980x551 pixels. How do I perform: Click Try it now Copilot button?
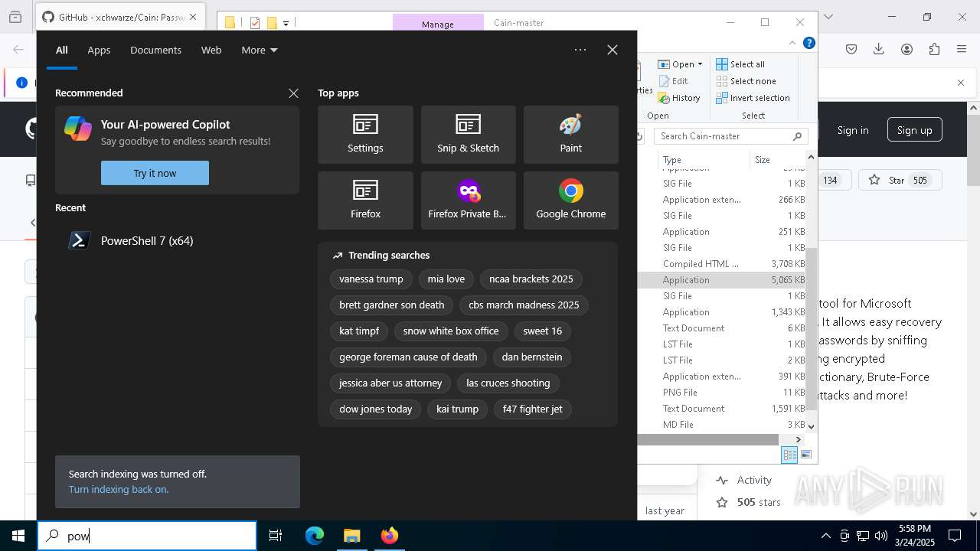click(x=155, y=173)
